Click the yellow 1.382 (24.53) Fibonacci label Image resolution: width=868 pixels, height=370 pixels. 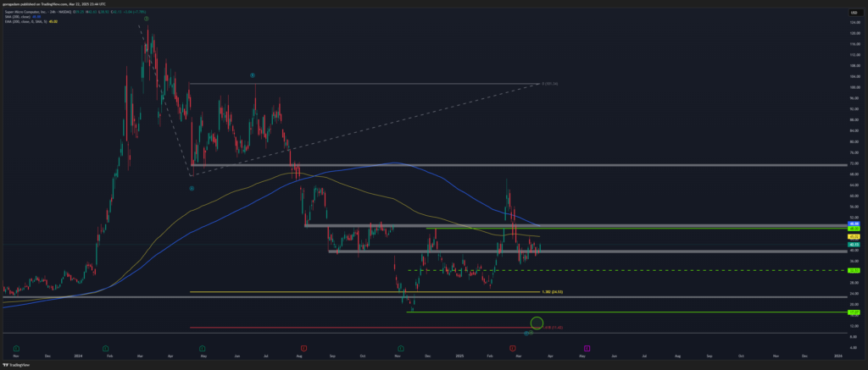552,292
